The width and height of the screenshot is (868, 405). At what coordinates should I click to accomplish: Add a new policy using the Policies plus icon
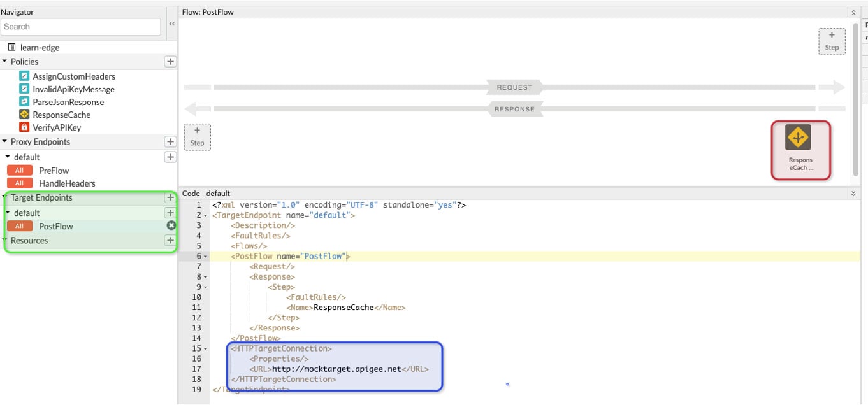pyautogui.click(x=170, y=61)
